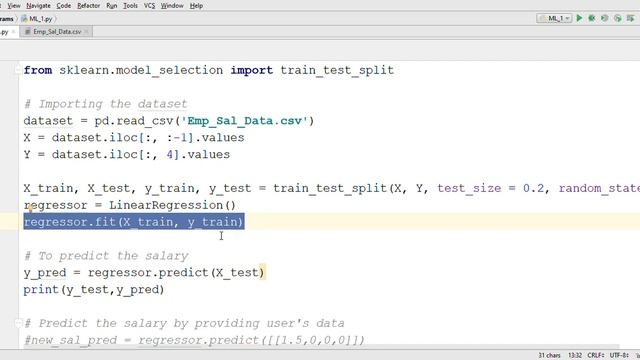This screenshot has height=360, width=640.
Task: Click the 'Y = dataset.iloc[:, 4]' line
Action: (x=127, y=154)
